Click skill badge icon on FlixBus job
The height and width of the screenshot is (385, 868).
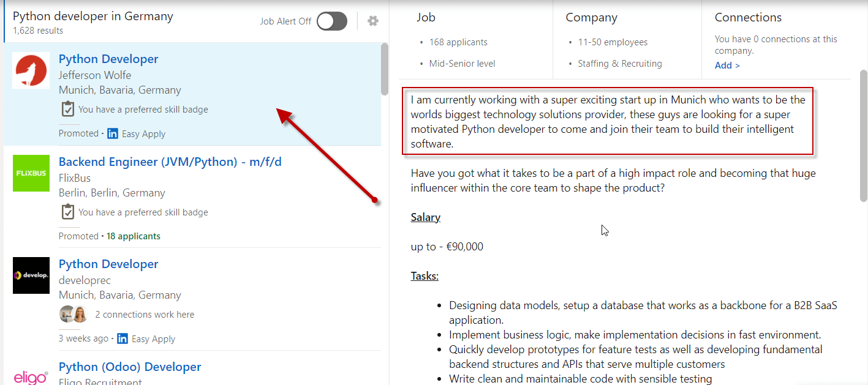[x=67, y=212]
